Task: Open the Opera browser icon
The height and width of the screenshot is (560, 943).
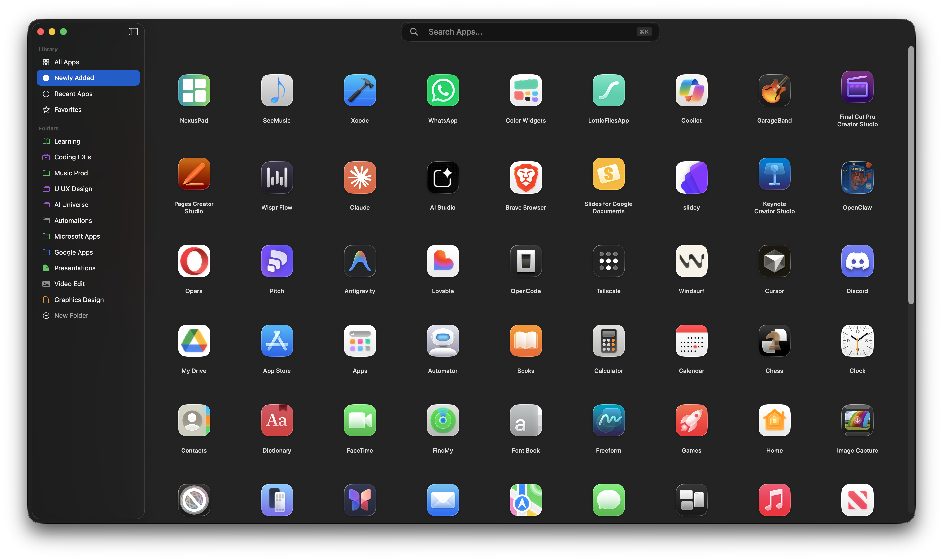Action: (x=194, y=261)
